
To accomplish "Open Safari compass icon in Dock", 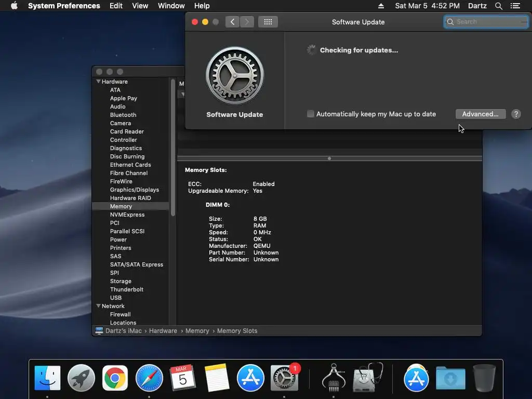I will click(x=149, y=378).
